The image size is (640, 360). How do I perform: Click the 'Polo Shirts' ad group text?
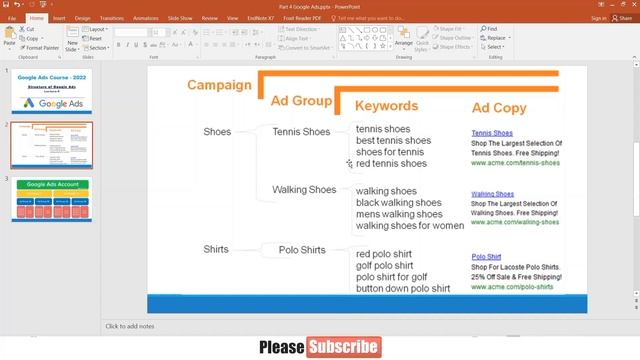302,250
